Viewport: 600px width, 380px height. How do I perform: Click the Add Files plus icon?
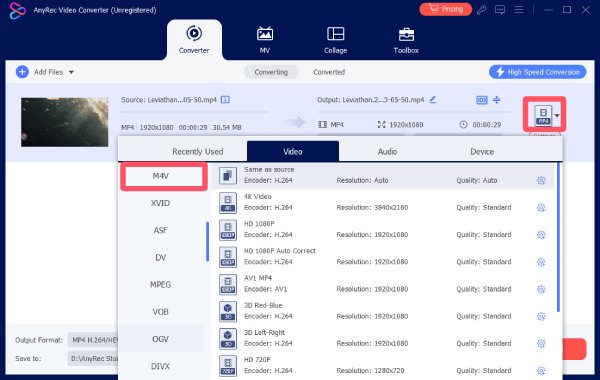pyautogui.click(x=22, y=72)
